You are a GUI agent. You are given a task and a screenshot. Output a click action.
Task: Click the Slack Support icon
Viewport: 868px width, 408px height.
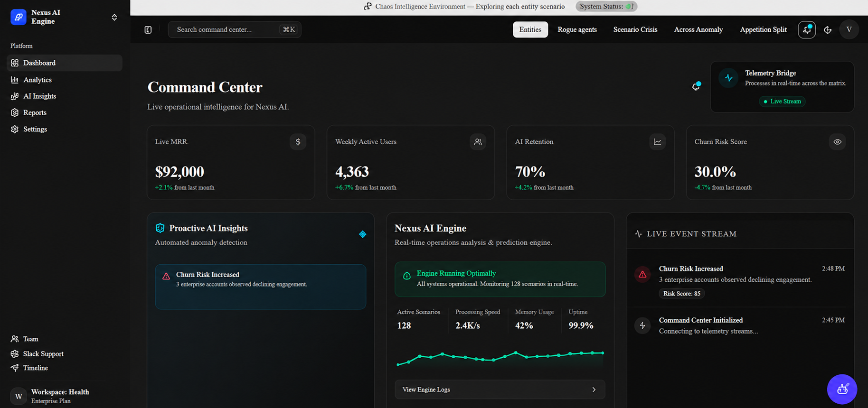click(15, 353)
